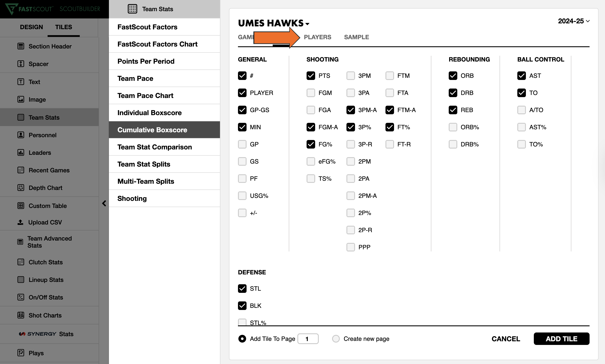This screenshot has width=605, height=364.
Task: Open the Personnel tile icon
Action: [21, 135]
